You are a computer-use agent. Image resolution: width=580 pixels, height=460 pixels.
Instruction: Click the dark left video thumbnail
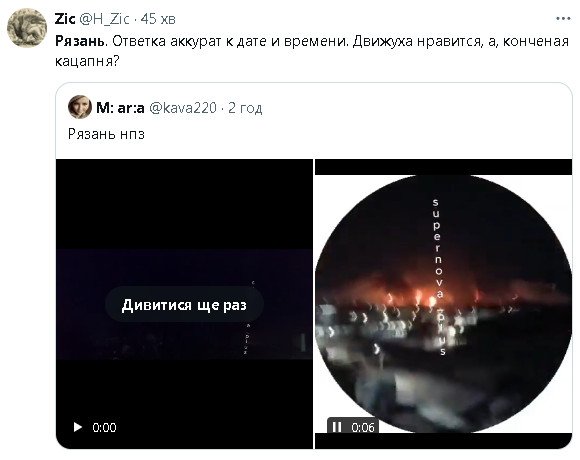click(184, 304)
